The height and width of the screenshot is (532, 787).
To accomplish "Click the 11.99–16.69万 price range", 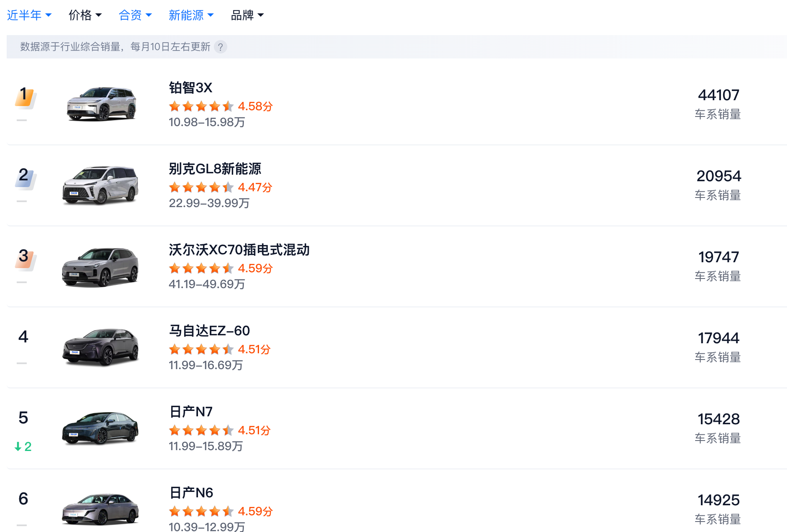I will [x=206, y=365].
